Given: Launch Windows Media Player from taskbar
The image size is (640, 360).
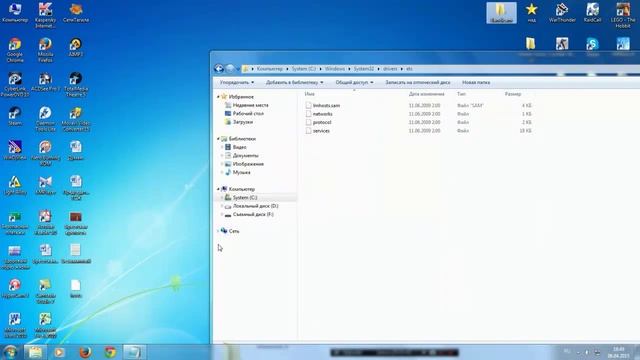Looking at the screenshot, I should coord(60,352).
